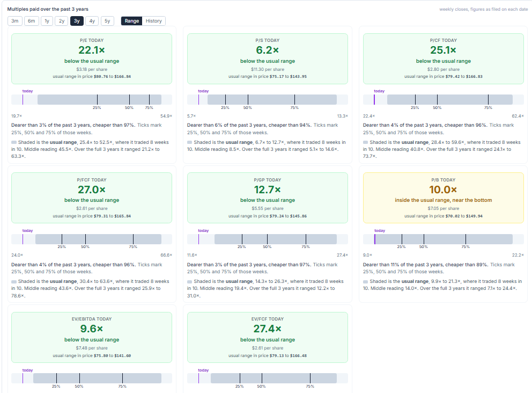Click the $7.48 per share text

coord(92,348)
